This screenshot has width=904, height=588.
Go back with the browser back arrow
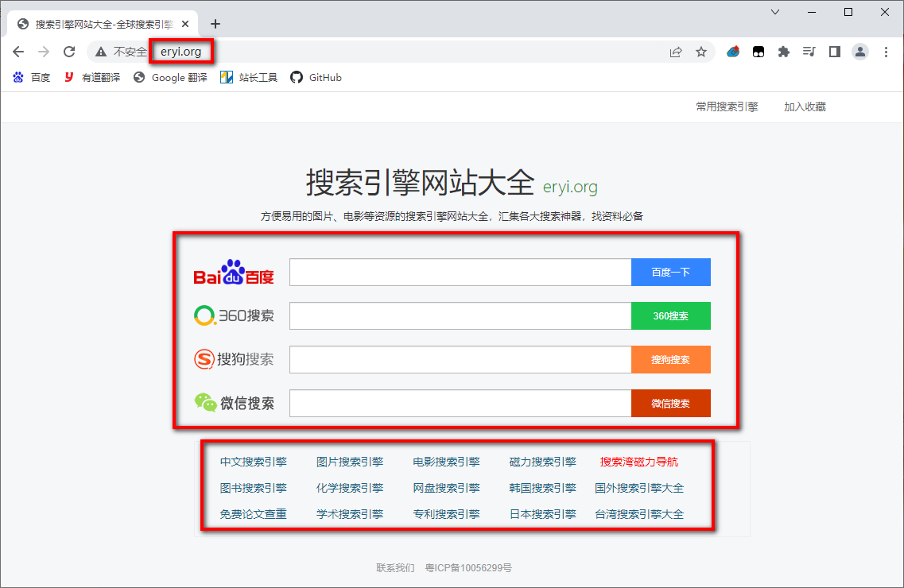(x=18, y=52)
